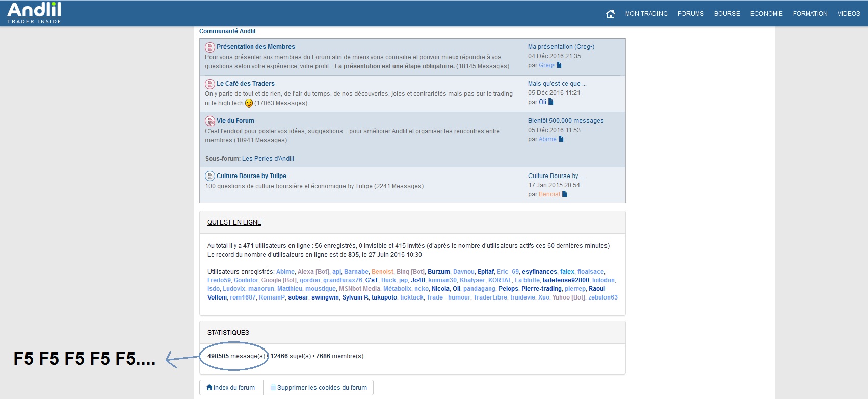Open online user ladefense92800 profile
Viewport: 868px width, 399px height.
[566, 280]
